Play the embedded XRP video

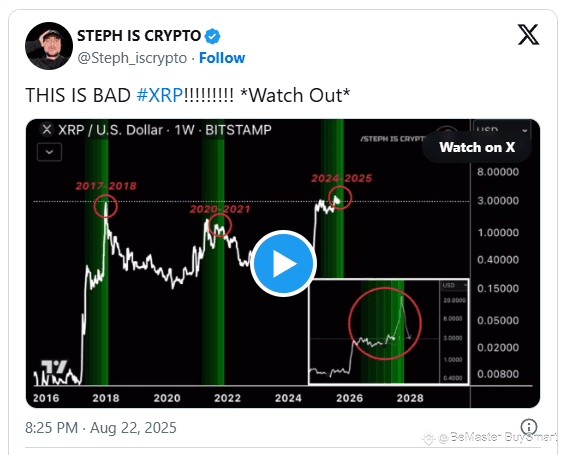284,263
